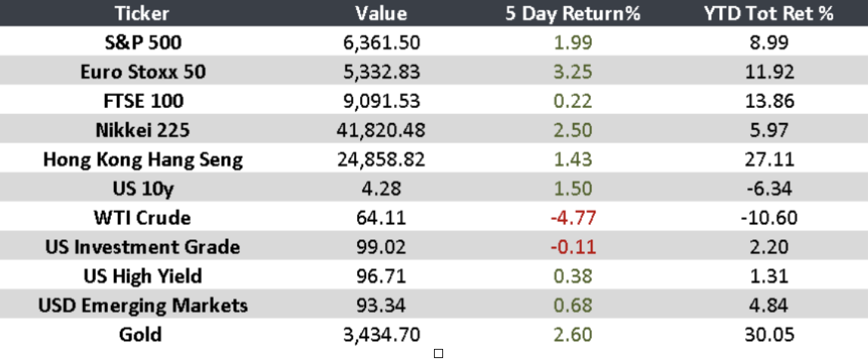Click the Value column header
Screen dimensions: 868x361
[x=380, y=13]
